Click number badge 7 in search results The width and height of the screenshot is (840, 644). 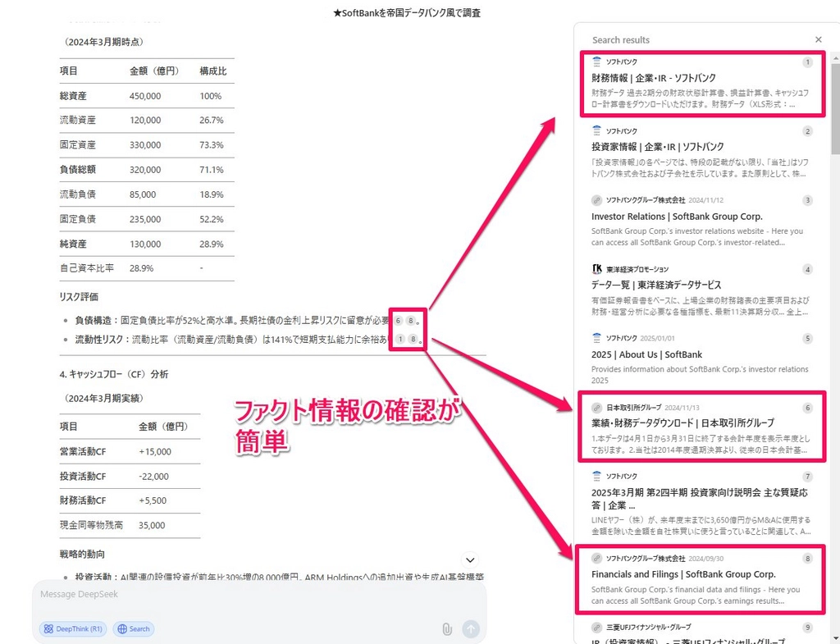(x=807, y=477)
